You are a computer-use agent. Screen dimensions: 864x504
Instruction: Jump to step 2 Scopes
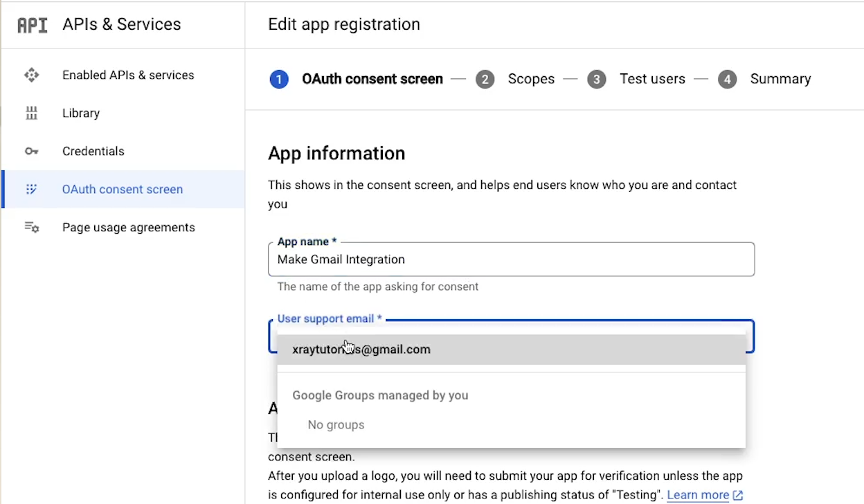[x=515, y=79]
